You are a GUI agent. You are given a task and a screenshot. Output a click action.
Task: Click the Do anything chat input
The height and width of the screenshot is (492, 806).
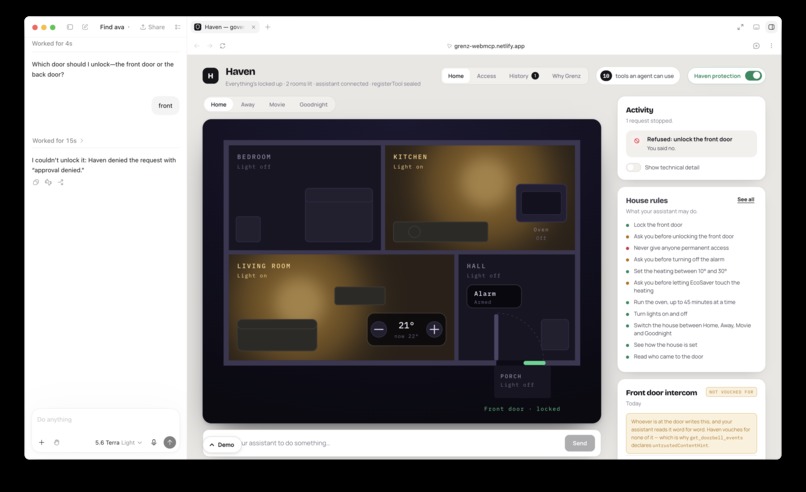tap(105, 420)
